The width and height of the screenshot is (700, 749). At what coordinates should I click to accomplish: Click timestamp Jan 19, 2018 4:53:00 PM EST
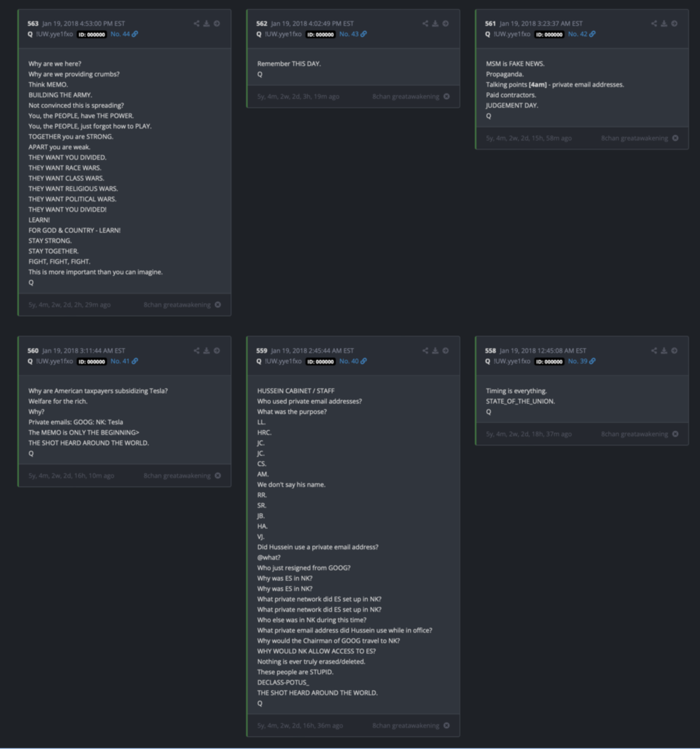point(84,24)
